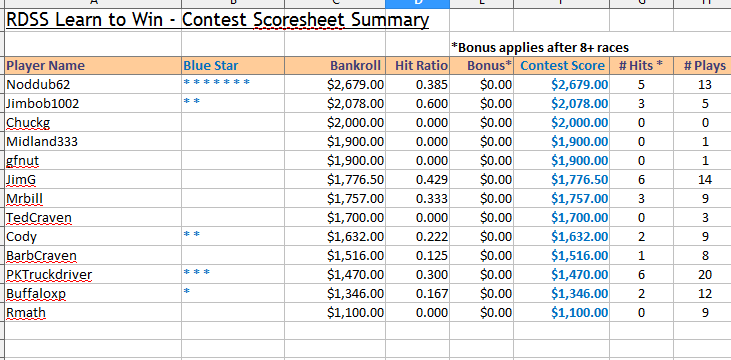Viewport: 731px width, 360px height.
Task: Click the bankroll value $2,078.00
Action: [x=335, y=104]
